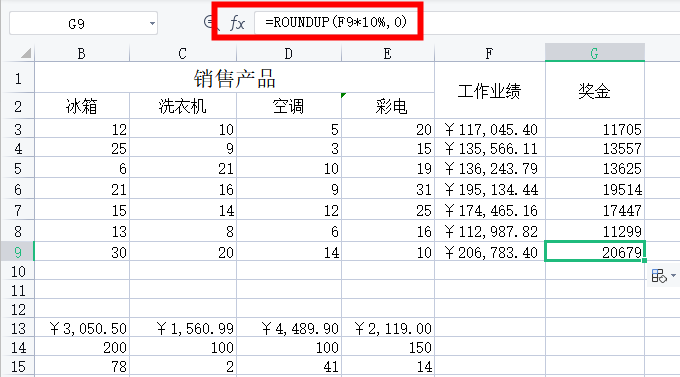Click the 洗衣机 header cell
The image size is (680, 377).
pos(183,106)
